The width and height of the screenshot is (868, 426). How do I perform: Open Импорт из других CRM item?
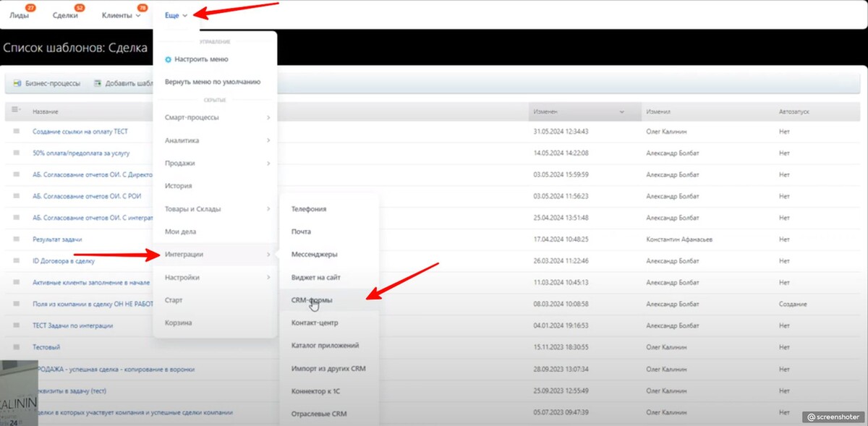point(329,369)
